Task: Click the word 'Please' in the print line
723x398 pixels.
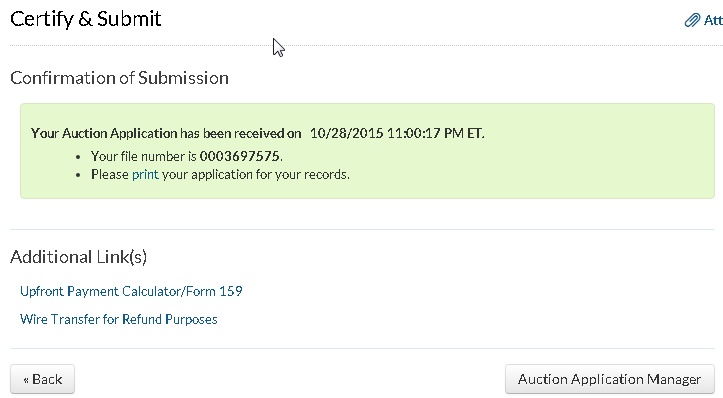Action: tap(110, 174)
